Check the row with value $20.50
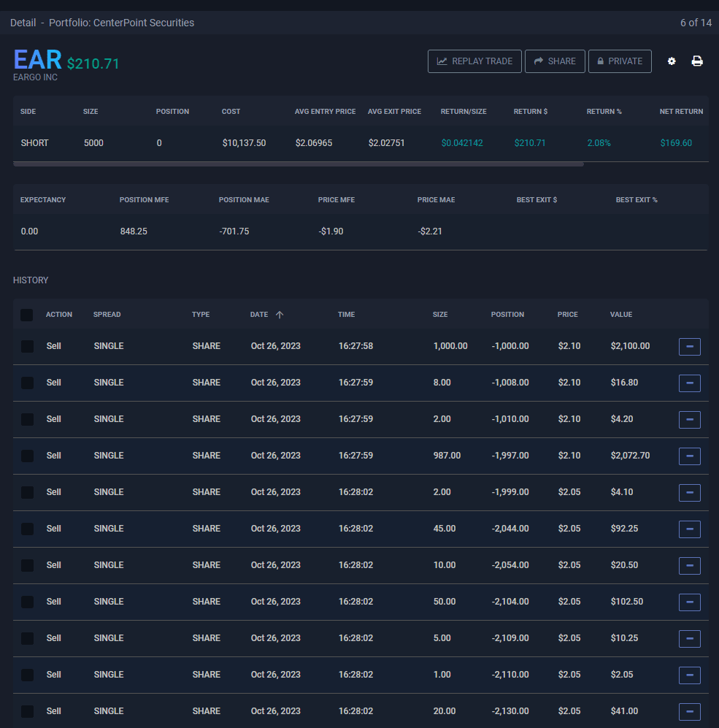Viewport: 719px width, 728px height. 28,565
